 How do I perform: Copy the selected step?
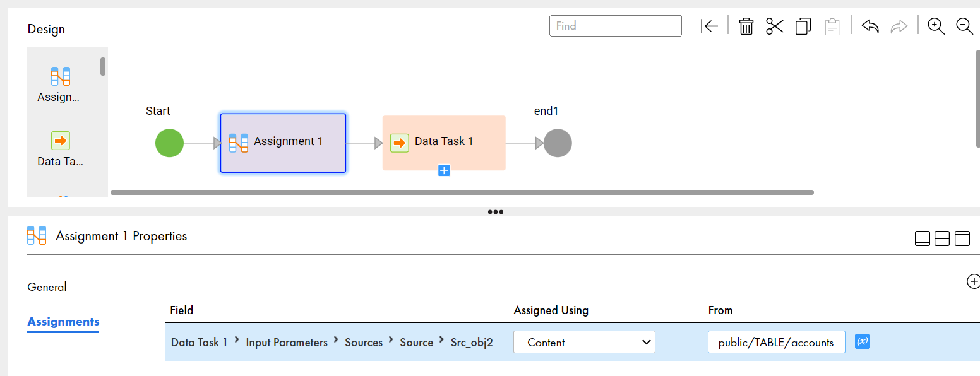tap(803, 26)
